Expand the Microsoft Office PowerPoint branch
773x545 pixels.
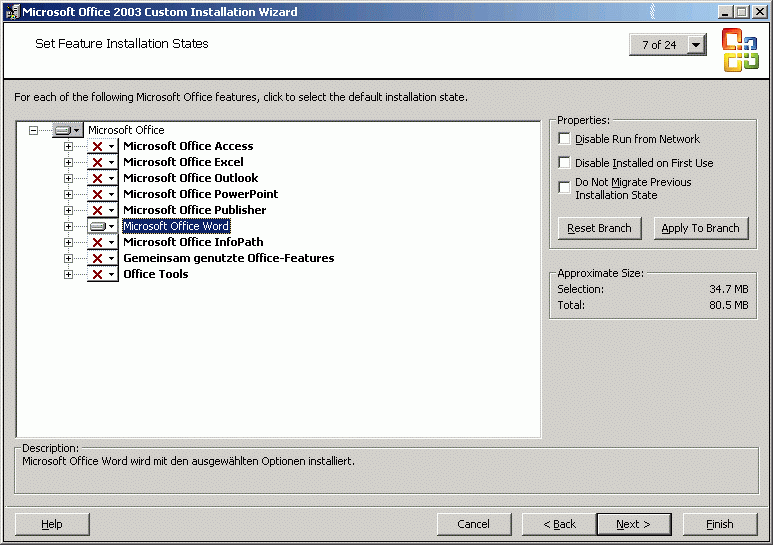[69, 194]
